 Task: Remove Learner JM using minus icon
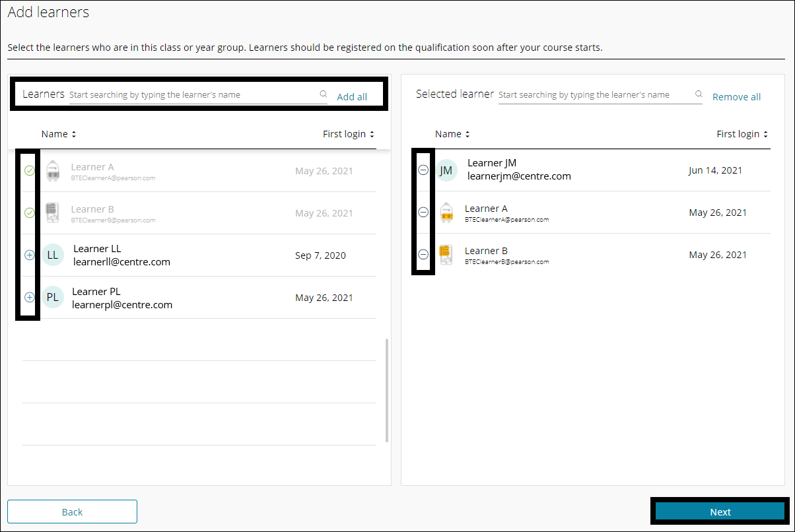pos(423,170)
